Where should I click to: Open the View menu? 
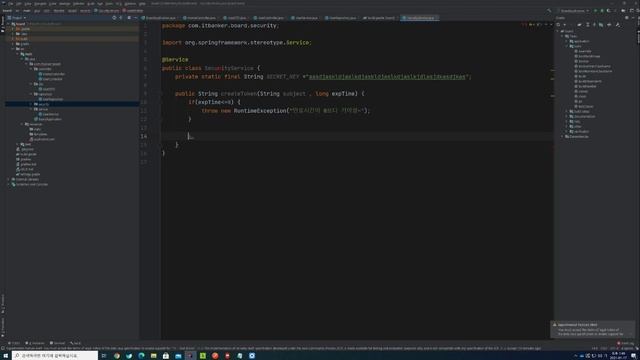27,3
